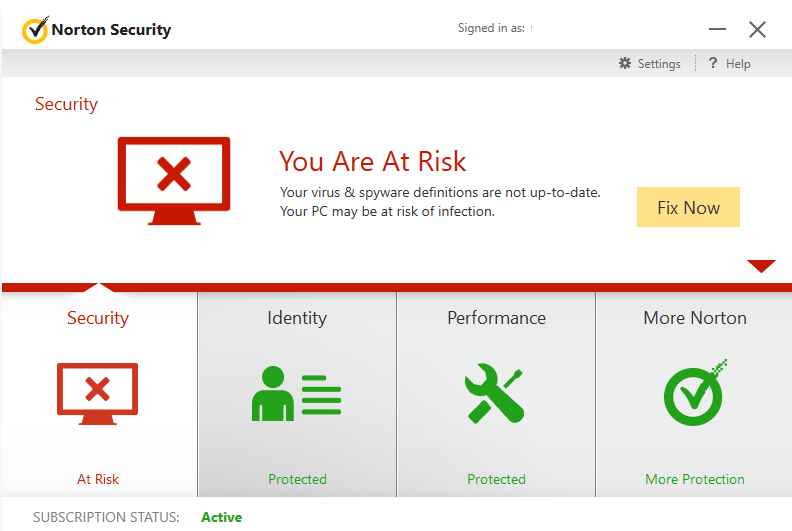Viewport: 792px width, 531px height.
Task: Expand details with the red down arrow
Action: tap(761, 266)
